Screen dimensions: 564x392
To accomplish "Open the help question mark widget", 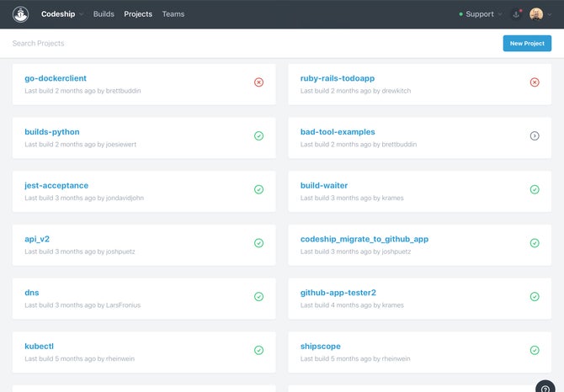I will coord(545,387).
